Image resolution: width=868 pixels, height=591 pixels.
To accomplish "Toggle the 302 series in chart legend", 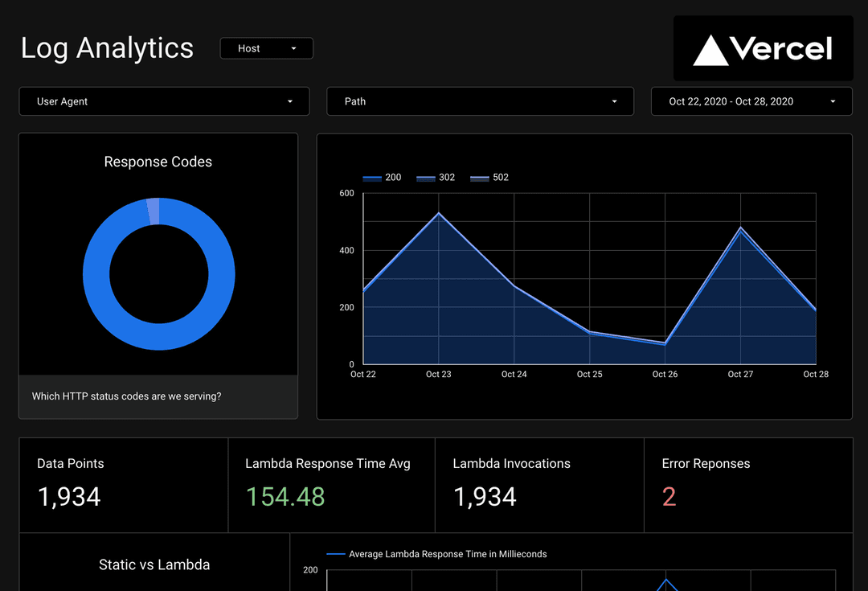I will tap(436, 178).
